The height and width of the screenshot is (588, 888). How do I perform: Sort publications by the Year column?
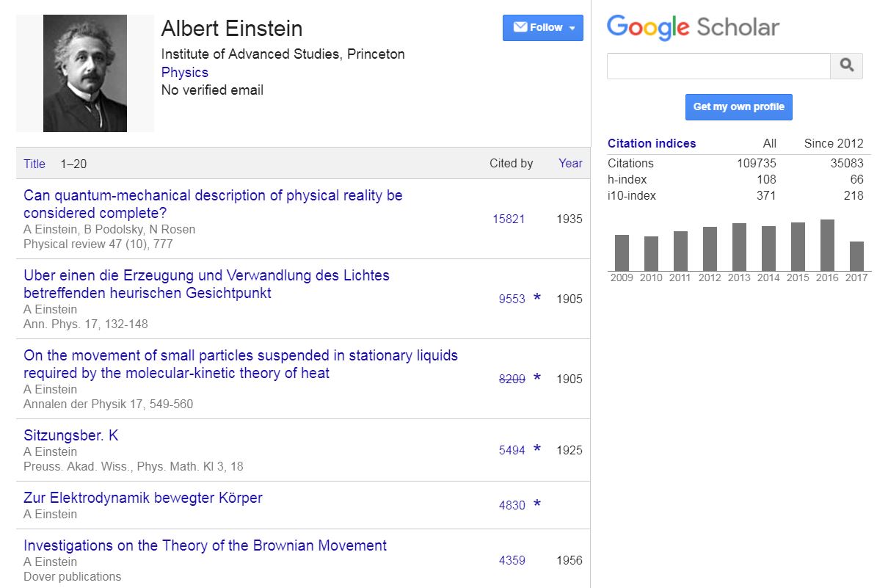[x=570, y=163]
